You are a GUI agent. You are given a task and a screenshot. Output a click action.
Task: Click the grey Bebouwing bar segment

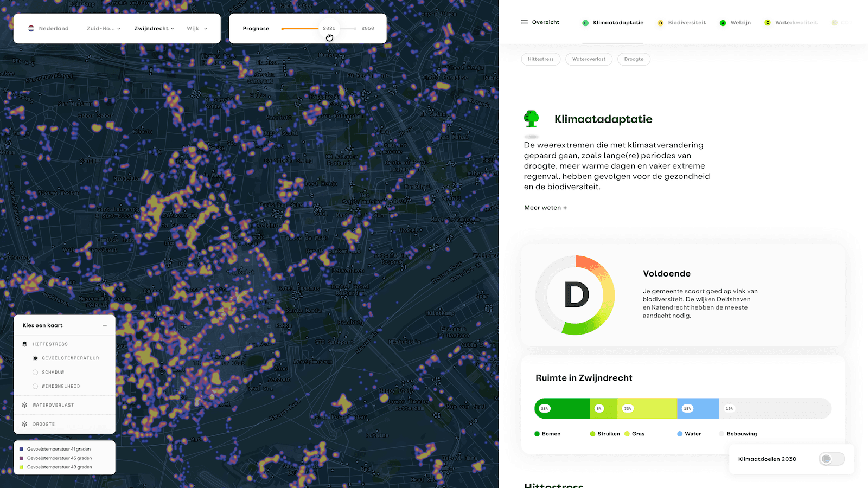775,408
